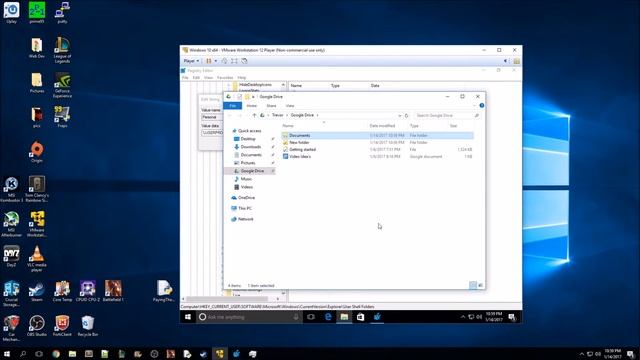Click the Search Google Drive input field
The image size is (640, 360).
pyautogui.click(x=447, y=116)
